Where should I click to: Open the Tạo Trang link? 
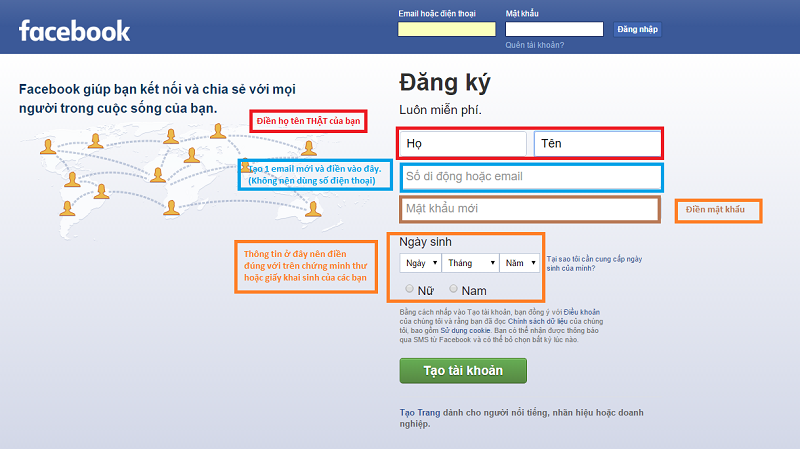[419, 412]
